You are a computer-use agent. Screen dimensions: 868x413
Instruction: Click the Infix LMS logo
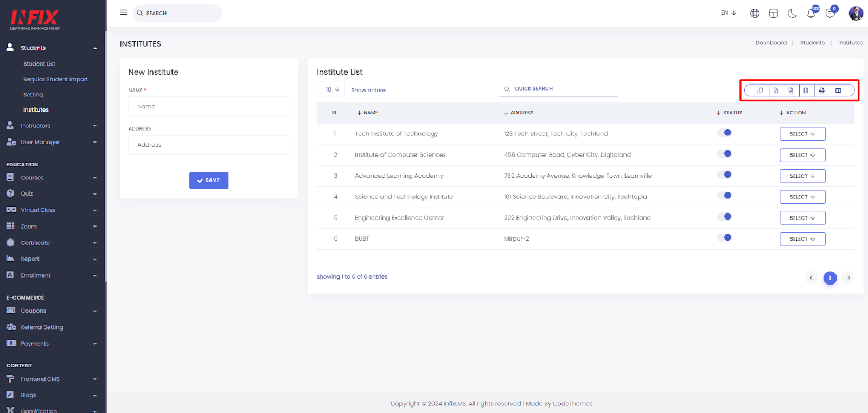click(x=35, y=20)
